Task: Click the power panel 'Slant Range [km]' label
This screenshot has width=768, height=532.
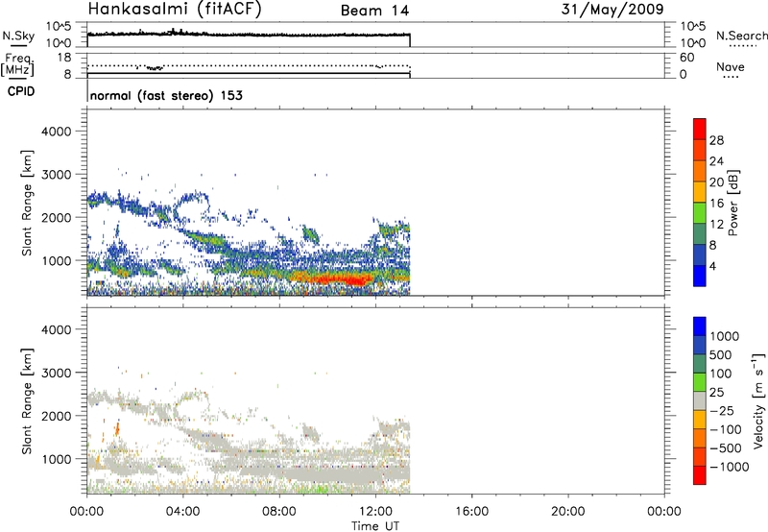Action: (x=27, y=203)
